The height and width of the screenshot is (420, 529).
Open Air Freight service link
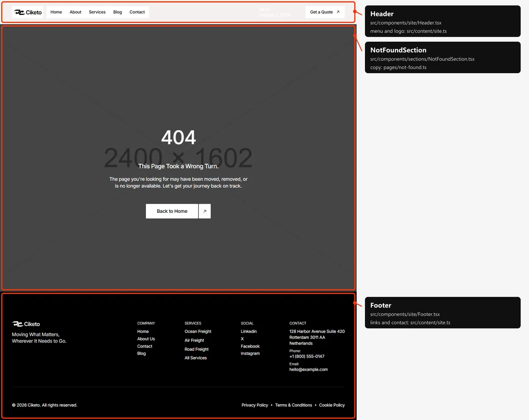(194, 340)
